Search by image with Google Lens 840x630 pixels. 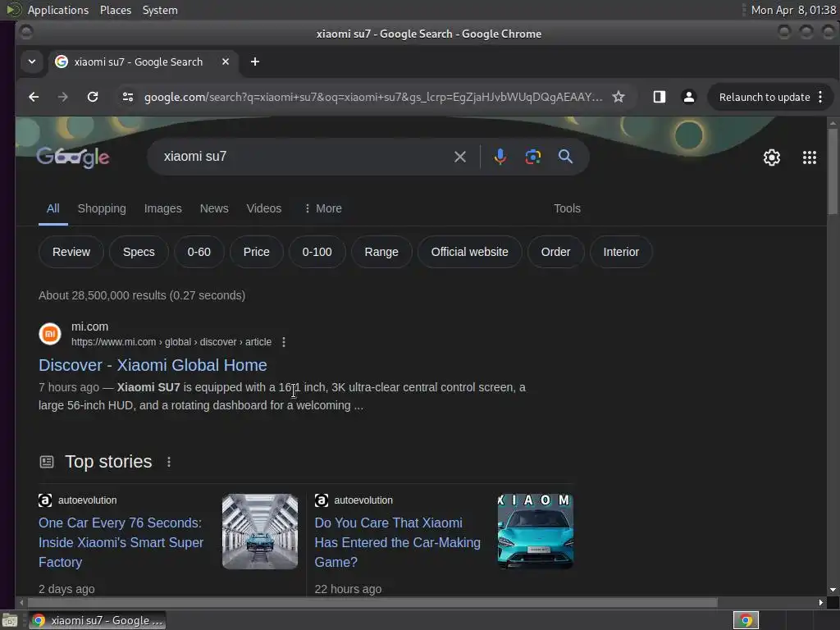click(532, 157)
